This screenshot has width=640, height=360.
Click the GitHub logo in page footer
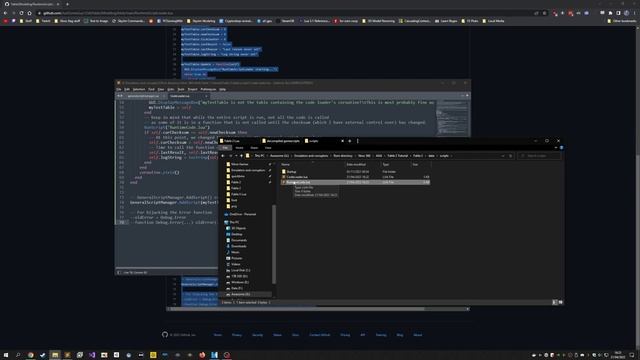[x=165, y=335]
